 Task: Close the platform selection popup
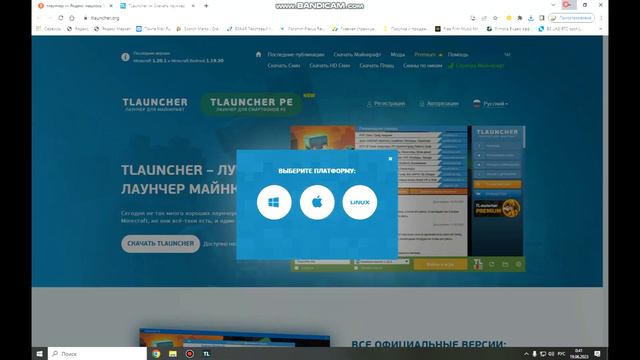pos(390,158)
